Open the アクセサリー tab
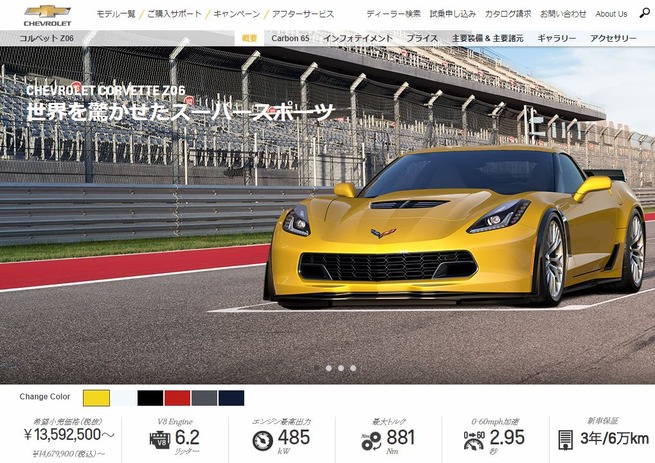Image resolution: width=655 pixels, height=463 pixels. (x=613, y=38)
